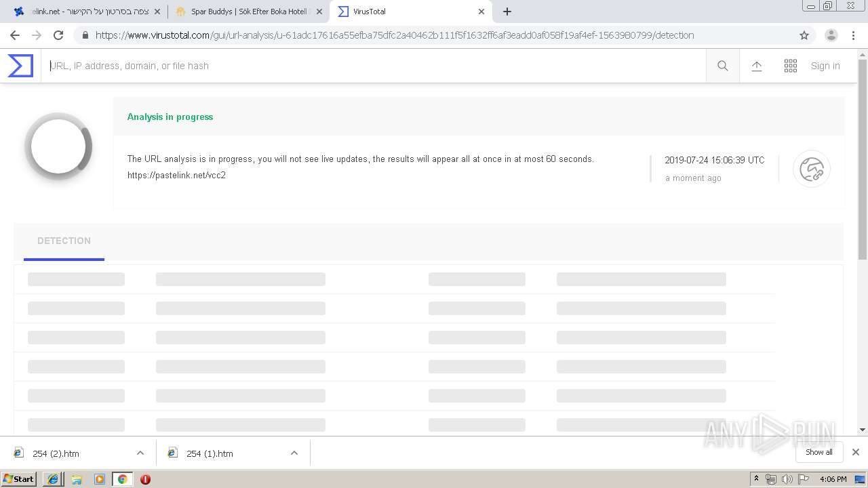The width and height of the screenshot is (868, 488).
Task: Click the site lock security icon
Action: [84, 35]
